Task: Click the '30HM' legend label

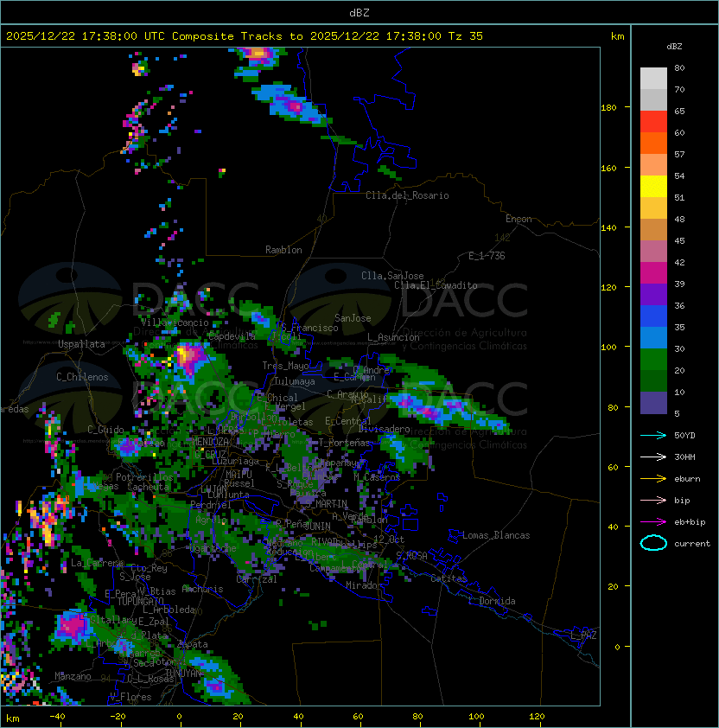Action: tap(684, 457)
